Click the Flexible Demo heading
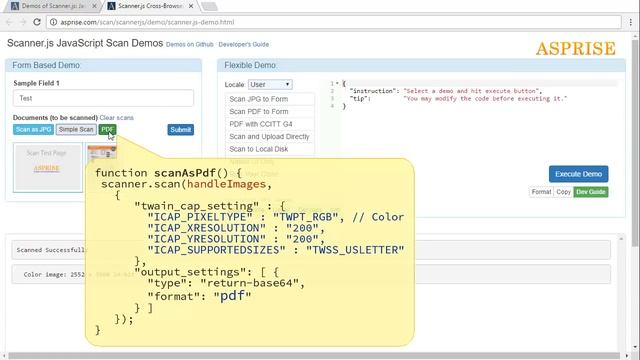Screen dimensions: 640x360 point(250,65)
